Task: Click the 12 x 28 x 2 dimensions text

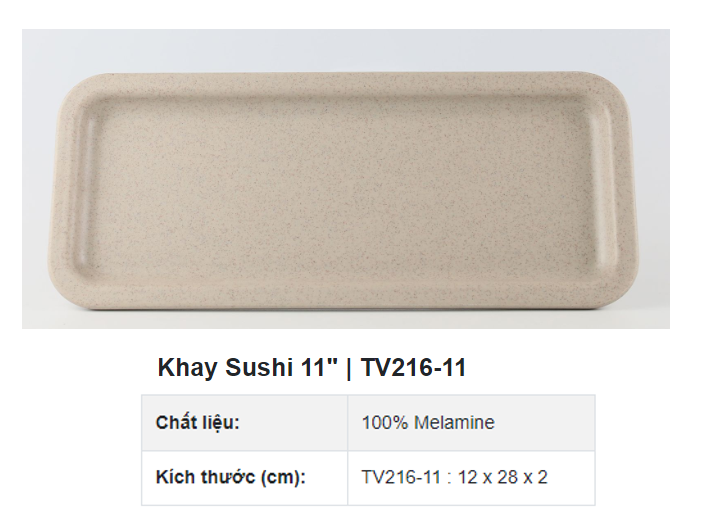Action: coord(502,477)
